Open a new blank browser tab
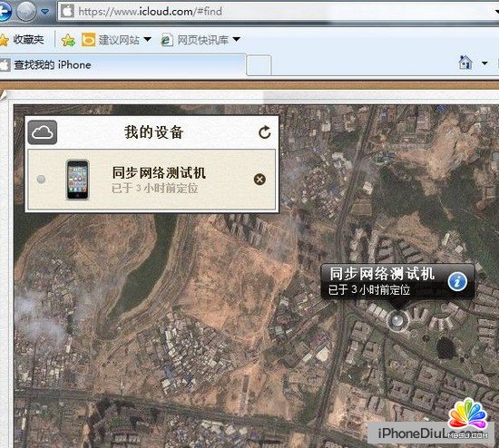Screen dimensions: 499x448 pos(259,65)
